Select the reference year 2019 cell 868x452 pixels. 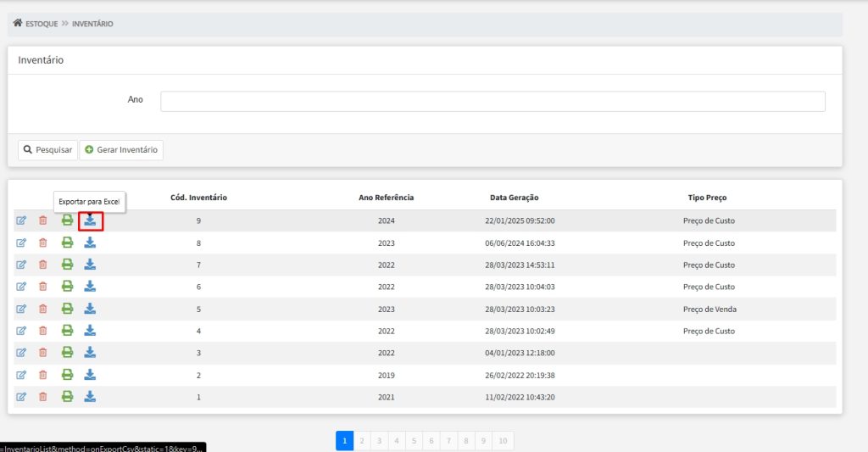[387, 376]
